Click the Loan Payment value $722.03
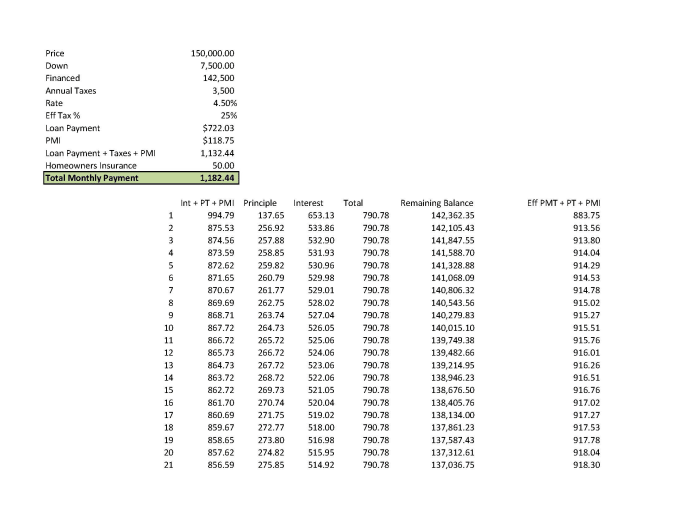Screen dimensions: 680x526 218,128
